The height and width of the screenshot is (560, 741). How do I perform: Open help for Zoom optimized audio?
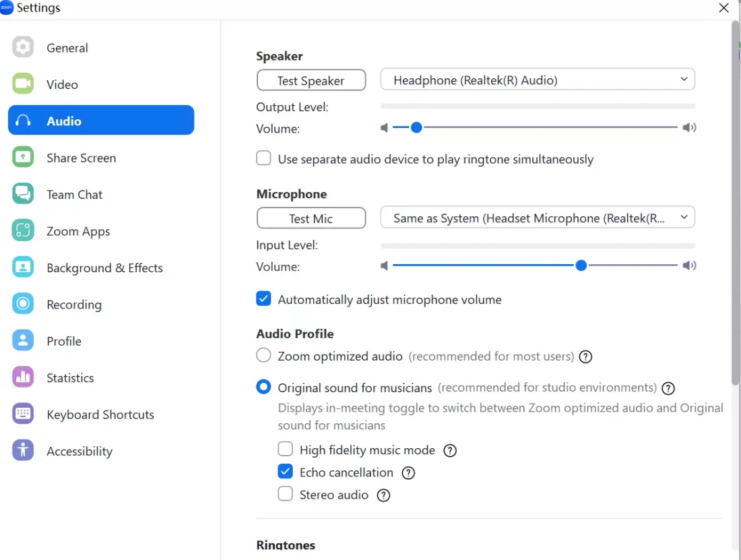[x=585, y=356]
